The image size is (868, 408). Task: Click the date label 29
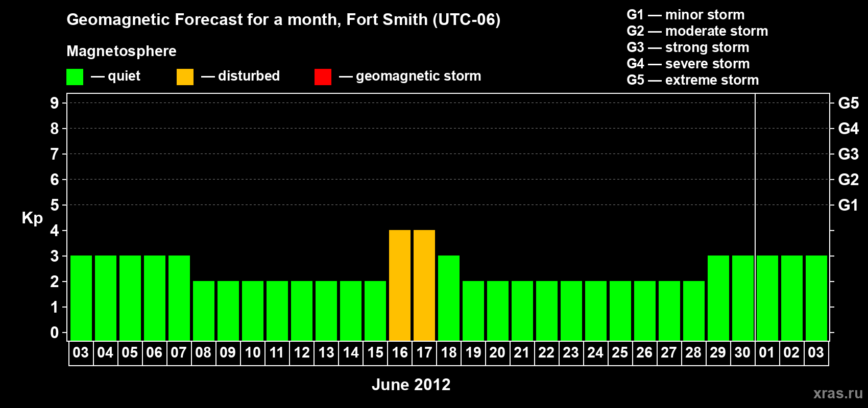tap(718, 352)
